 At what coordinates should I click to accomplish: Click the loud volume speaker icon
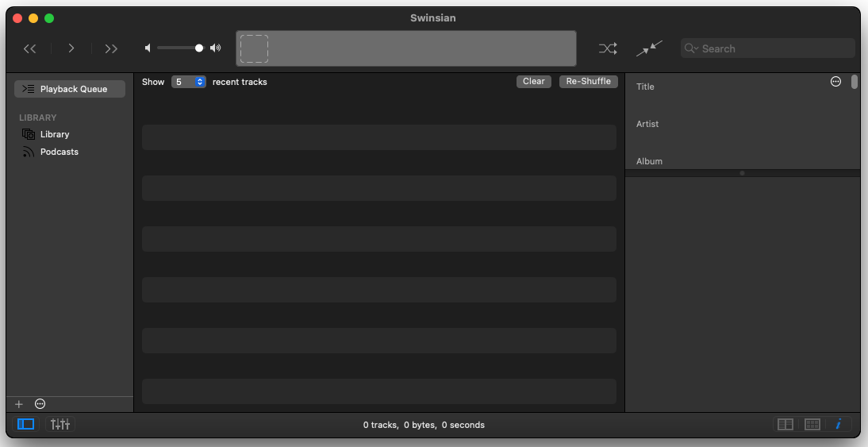coord(215,48)
